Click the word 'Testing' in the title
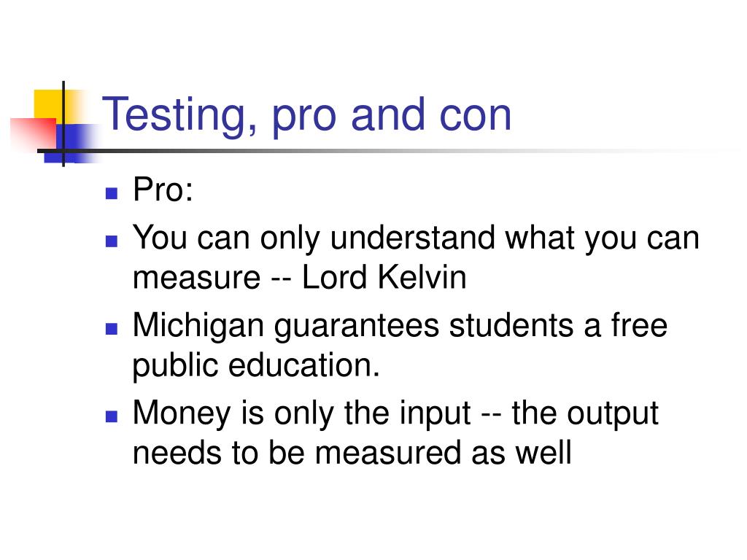 (179, 115)
